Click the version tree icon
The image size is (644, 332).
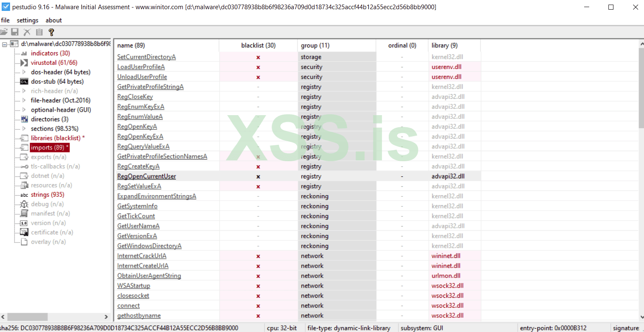(24, 223)
